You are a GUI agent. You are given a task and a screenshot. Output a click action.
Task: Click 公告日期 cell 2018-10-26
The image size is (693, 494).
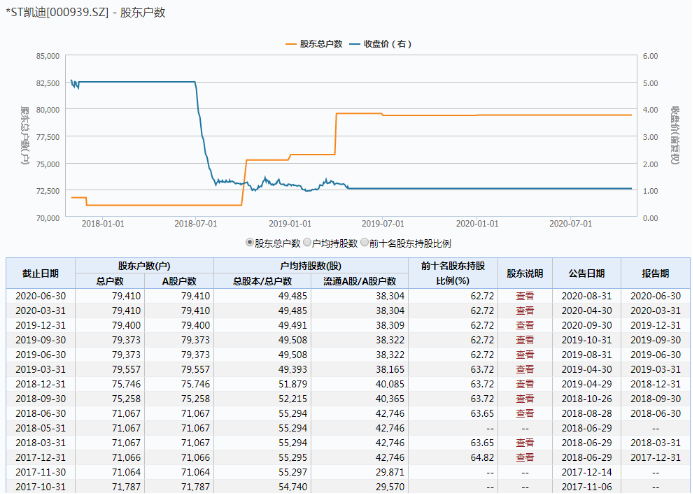586,399
